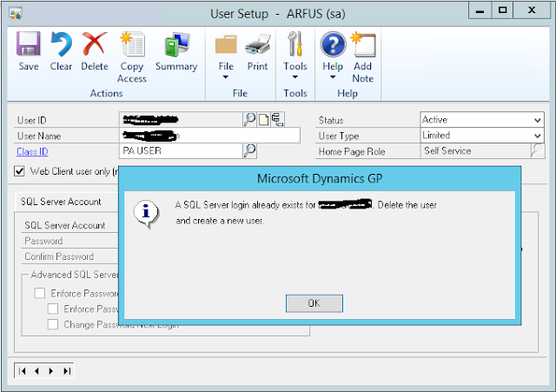The width and height of the screenshot is (556, 392).
Task: Click the Password label
Action: [x=43, y=241]
